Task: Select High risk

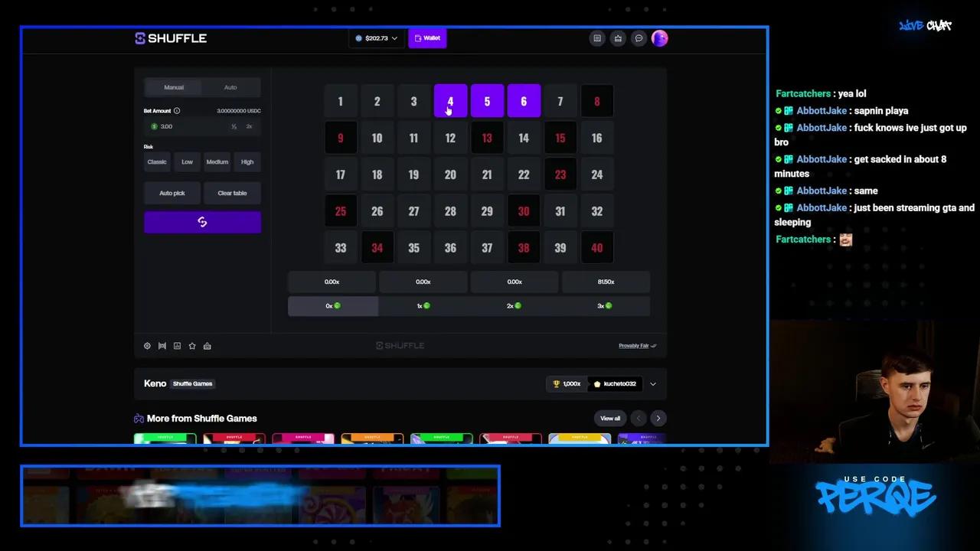Action: click(247, 161)
